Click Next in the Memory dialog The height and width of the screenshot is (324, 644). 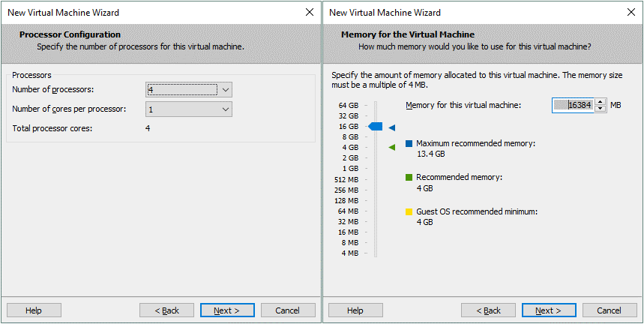[x=549, y=310]
